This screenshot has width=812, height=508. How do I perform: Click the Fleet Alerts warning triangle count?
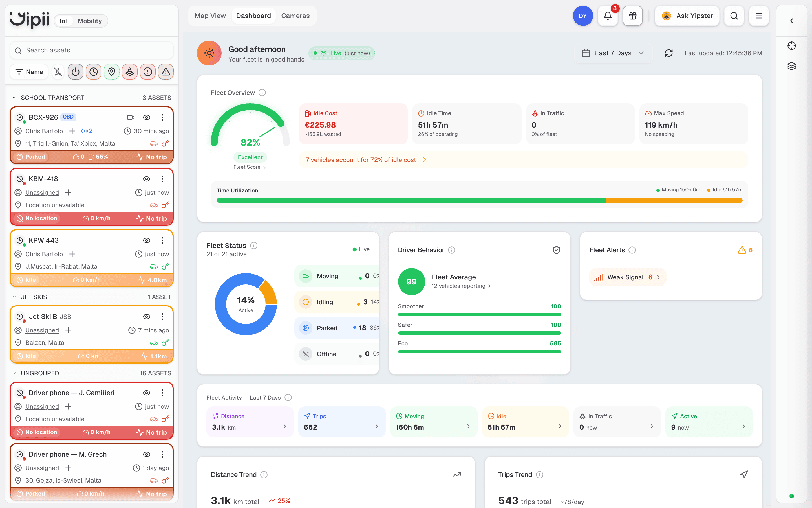(x=745, y=250)
